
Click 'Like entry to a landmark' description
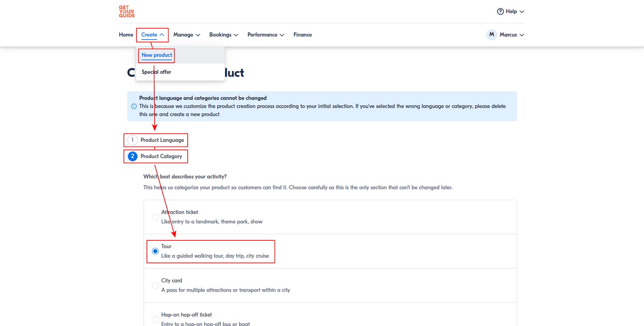pos(212,222)
